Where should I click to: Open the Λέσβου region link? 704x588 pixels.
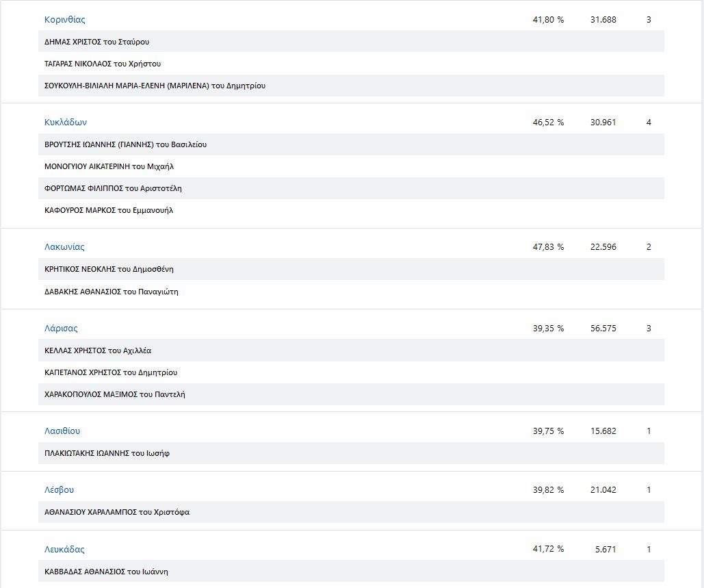[59, 490]
